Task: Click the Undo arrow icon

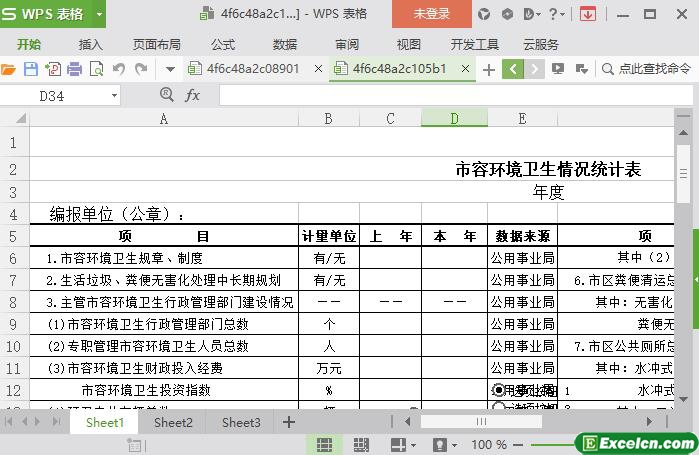Action: (x=119, y=69)
